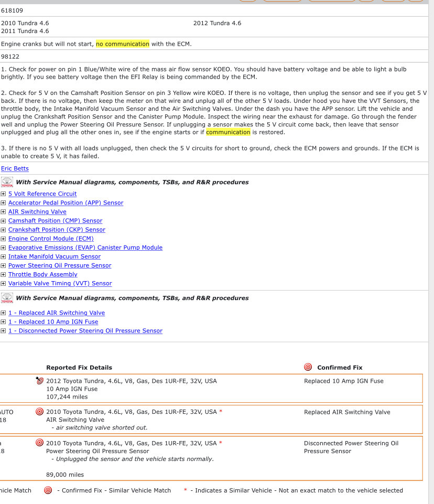Open the Accelerator Pedal Position (APP) Sensor link
Image resolution: width=434 pixels, height=504 pixels.
(66, 203)
